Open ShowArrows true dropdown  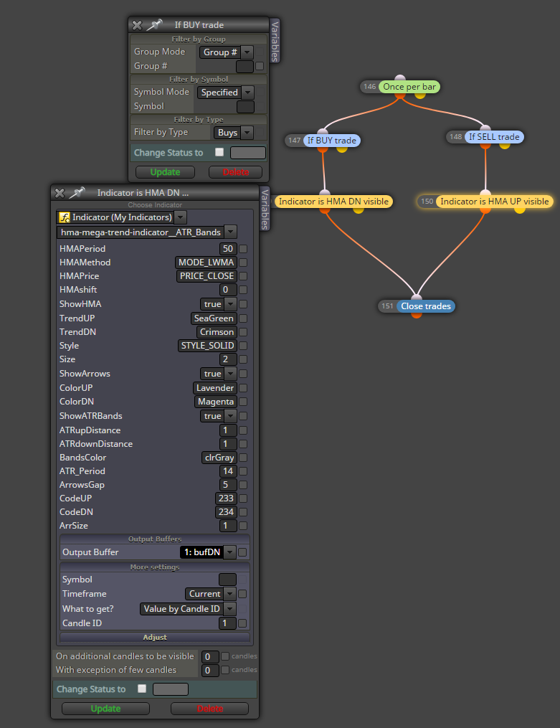pyautogui.click(x=231, y=374)
